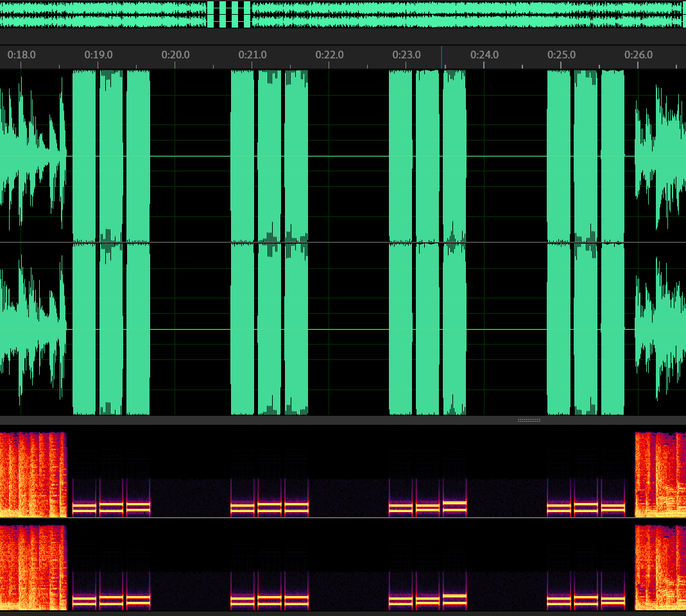The height and width of the screenshot is (616, 686).
Task: Click the striped tone-burst section in the overview navigator
Action: click(229, 14)
